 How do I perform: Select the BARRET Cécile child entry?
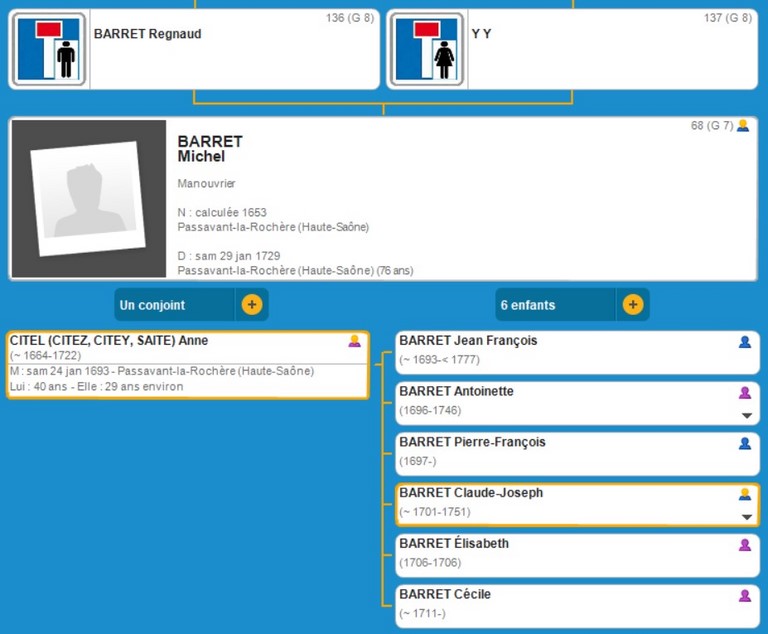[445, 595]
